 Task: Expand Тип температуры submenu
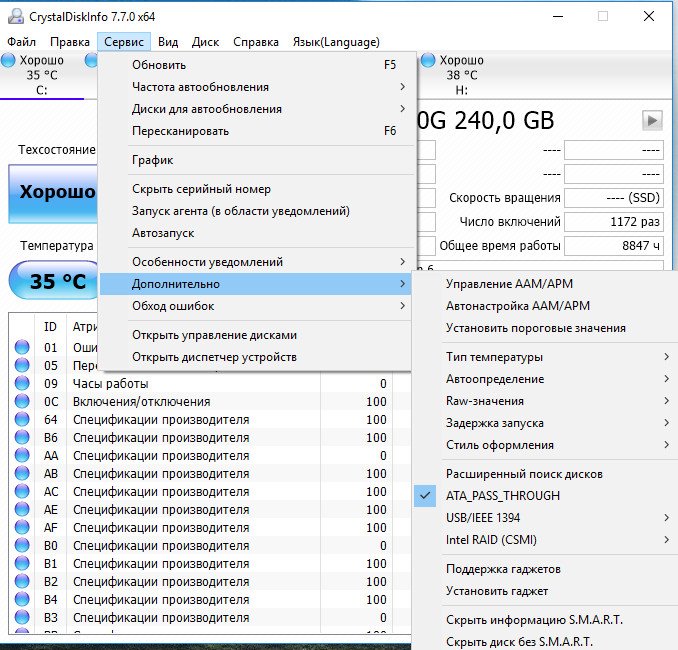545,357
